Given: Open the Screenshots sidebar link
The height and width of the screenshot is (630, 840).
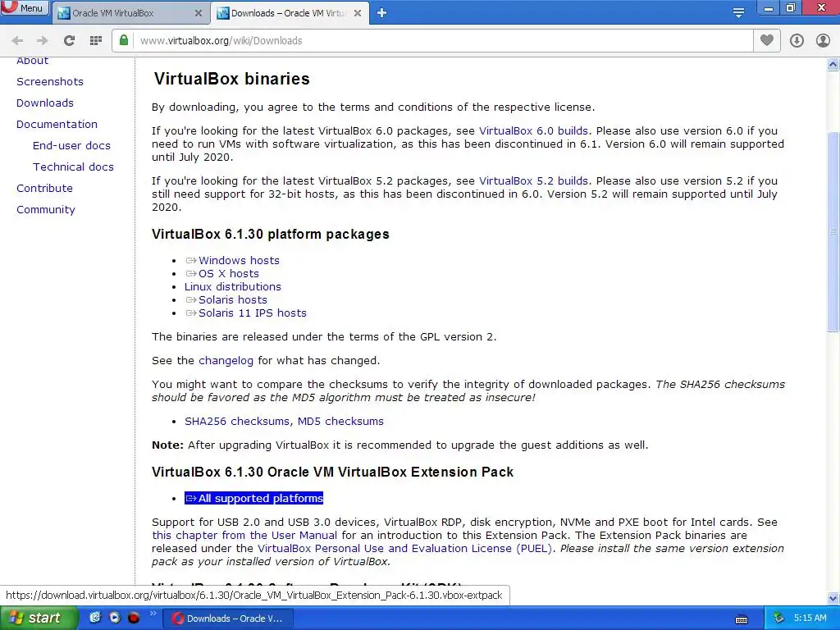Looking at the screenshot, I should (50, 81).
